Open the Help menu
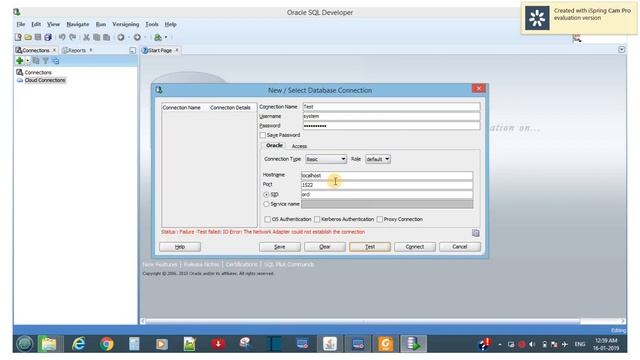640x360 pixels. point(170,24)
